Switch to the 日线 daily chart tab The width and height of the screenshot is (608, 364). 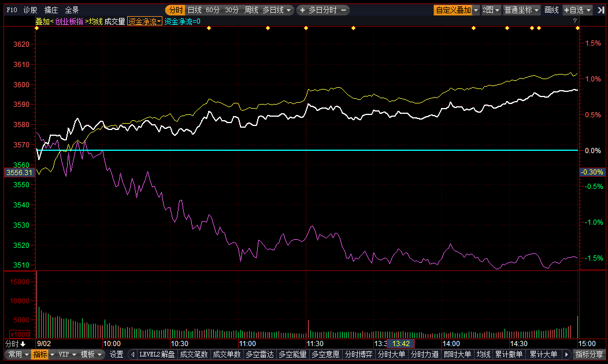194,10
